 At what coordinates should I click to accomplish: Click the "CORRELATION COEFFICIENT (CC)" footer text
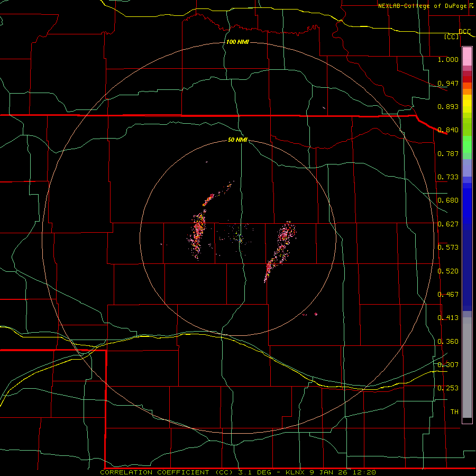coord(168,472)
